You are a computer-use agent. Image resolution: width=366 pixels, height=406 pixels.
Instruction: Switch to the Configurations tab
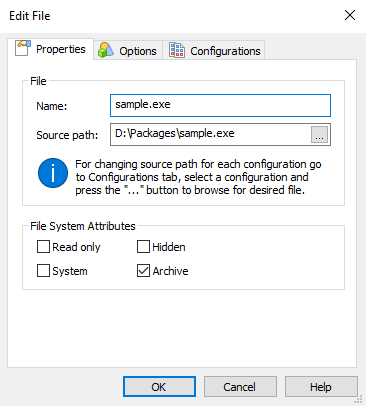214,51
